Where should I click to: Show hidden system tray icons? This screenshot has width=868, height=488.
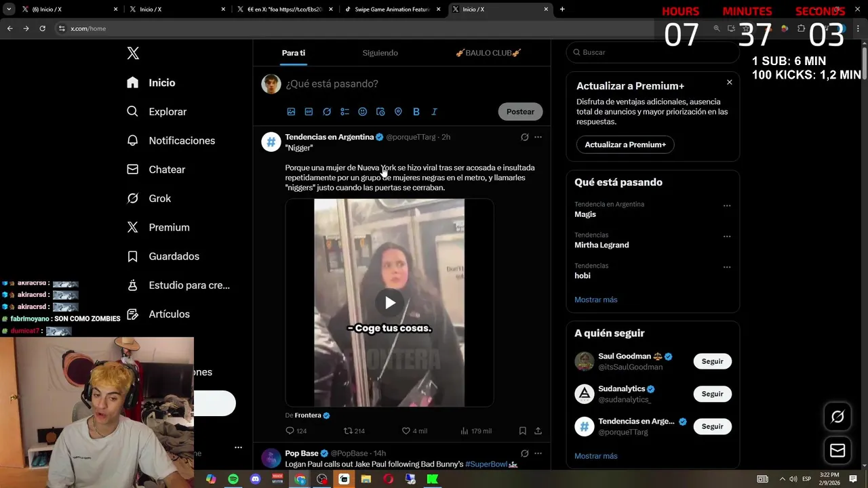point(783,479)
